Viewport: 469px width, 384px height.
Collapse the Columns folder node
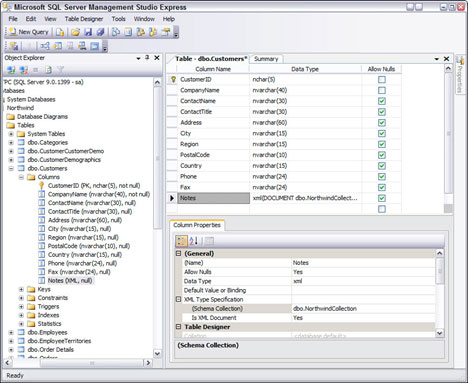tap(21, 177)
